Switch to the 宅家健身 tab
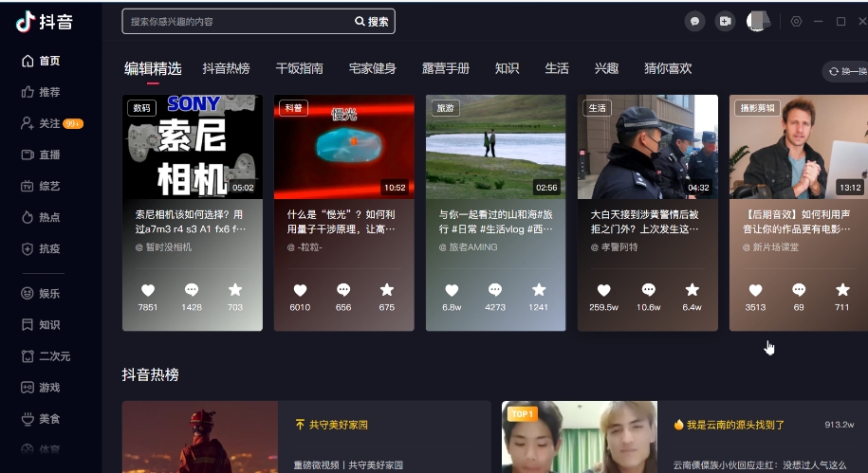Image resolution: width=868 pixels, height=473 pixels. coord(373,68)
